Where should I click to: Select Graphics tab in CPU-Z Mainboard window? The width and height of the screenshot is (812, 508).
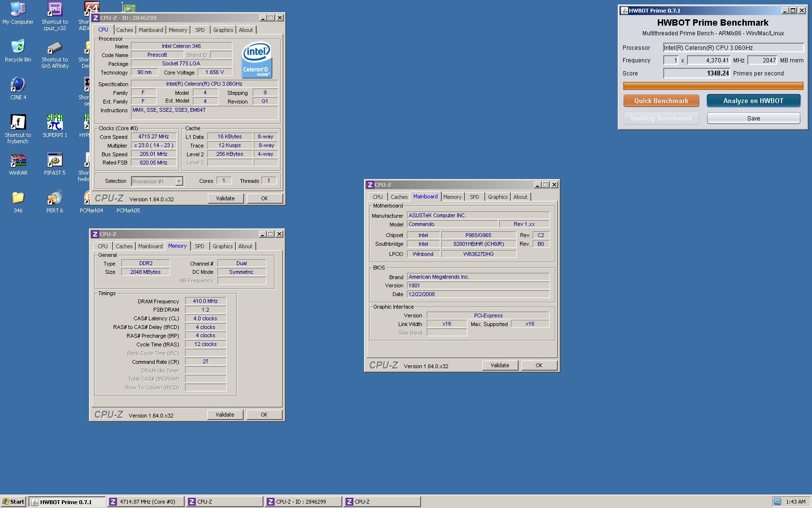498,197
